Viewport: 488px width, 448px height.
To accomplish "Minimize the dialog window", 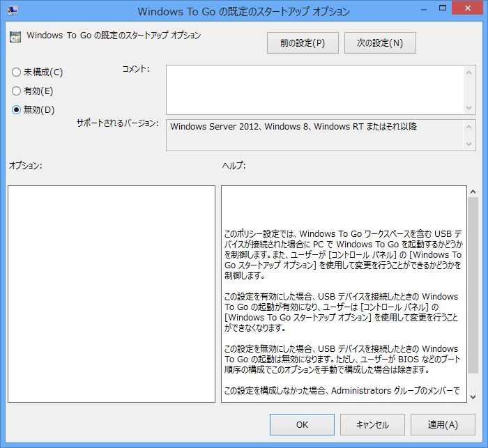I will click(424, 9).
